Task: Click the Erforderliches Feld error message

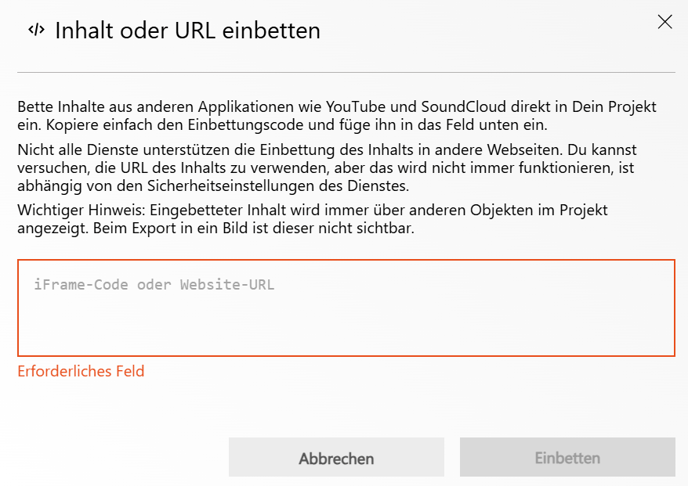Action: (81, 371)
